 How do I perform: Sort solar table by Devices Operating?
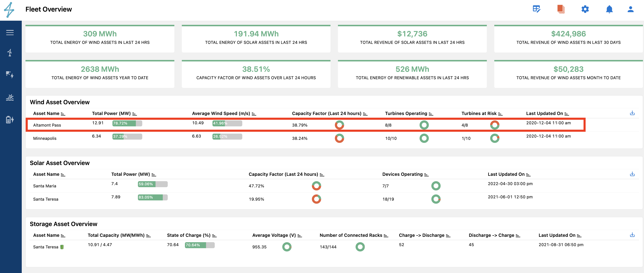426,175
